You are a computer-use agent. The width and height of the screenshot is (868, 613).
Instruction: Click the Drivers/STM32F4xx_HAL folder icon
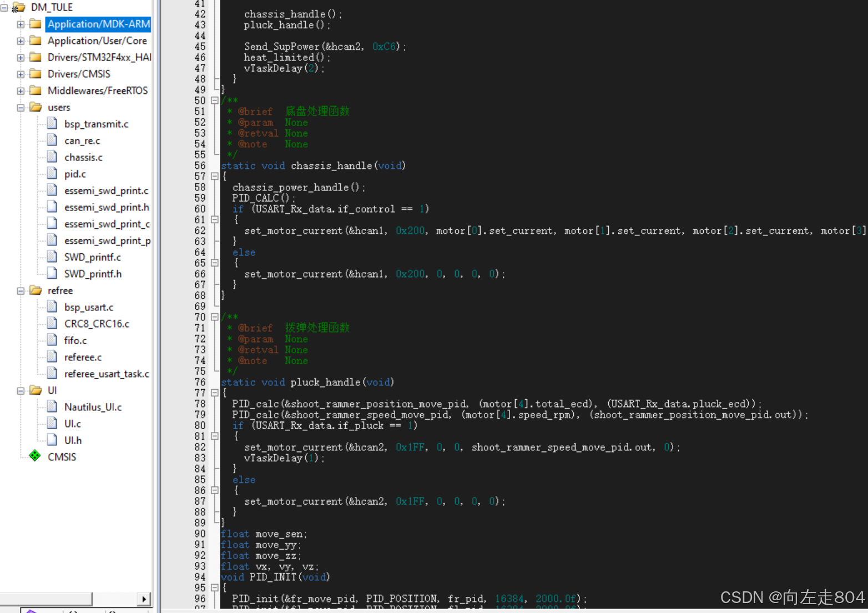[x=36, y=57]
